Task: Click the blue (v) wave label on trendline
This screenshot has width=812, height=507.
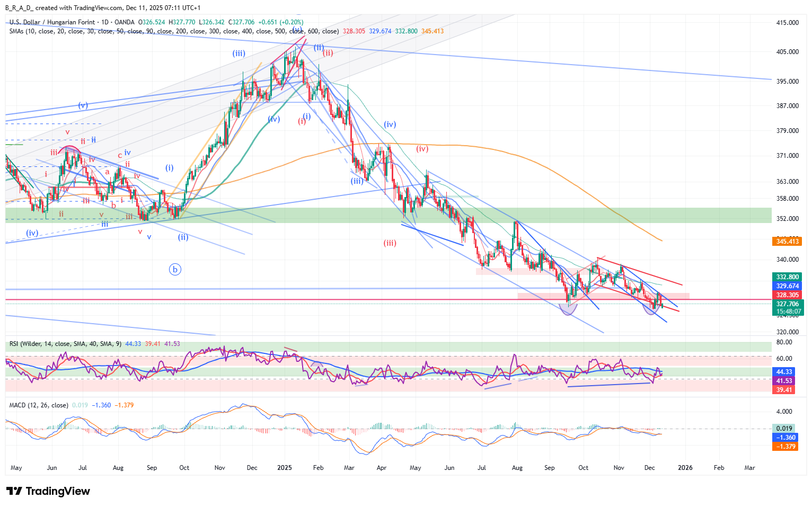Action: 83,105
